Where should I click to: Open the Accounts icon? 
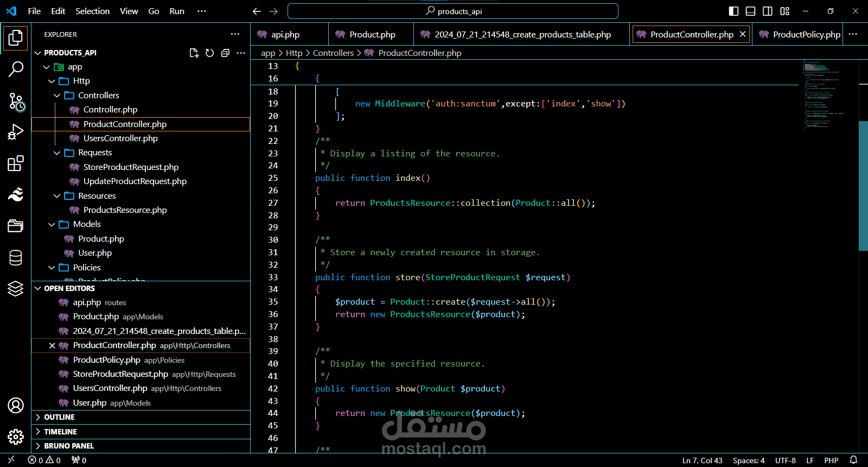click(x=16, y=405)
